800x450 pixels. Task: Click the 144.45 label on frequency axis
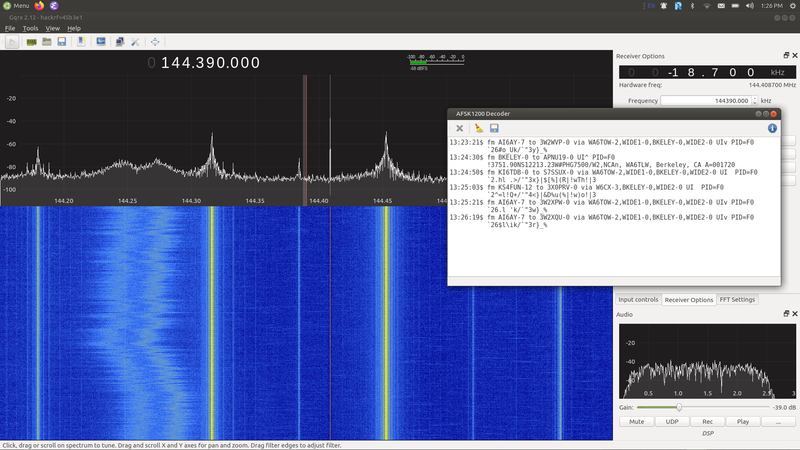pos(383,201)
